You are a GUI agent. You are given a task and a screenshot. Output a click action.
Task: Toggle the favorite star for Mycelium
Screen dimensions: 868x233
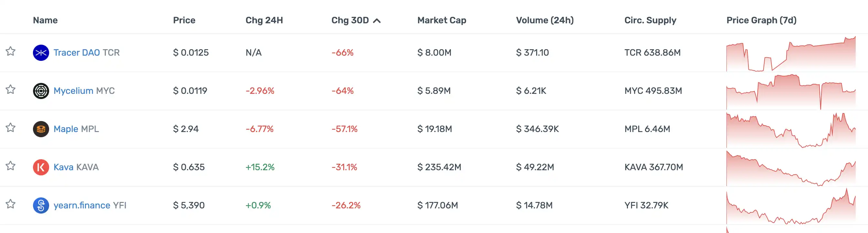point(10,89)
